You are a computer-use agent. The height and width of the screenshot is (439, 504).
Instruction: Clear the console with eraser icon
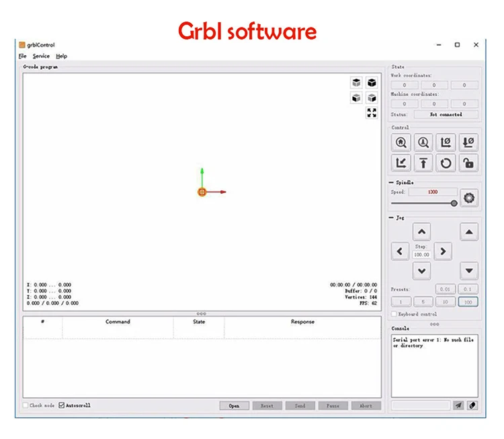tap(472, 405)
